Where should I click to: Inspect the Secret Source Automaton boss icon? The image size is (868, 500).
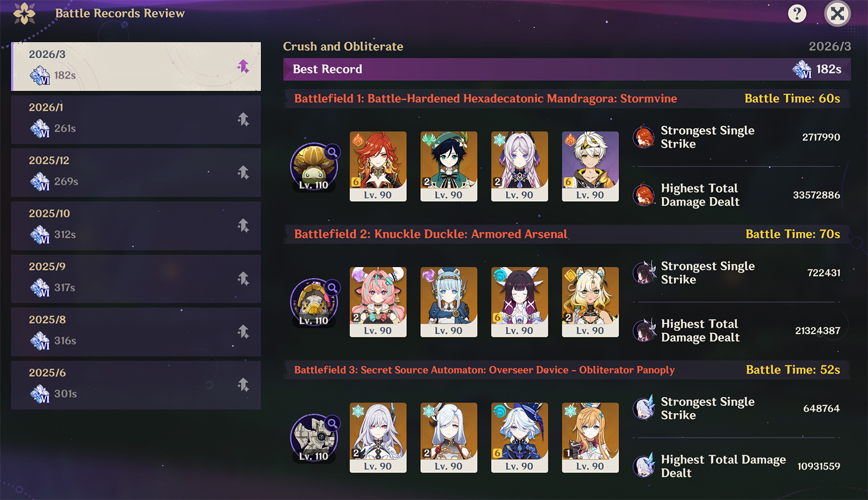314,438
